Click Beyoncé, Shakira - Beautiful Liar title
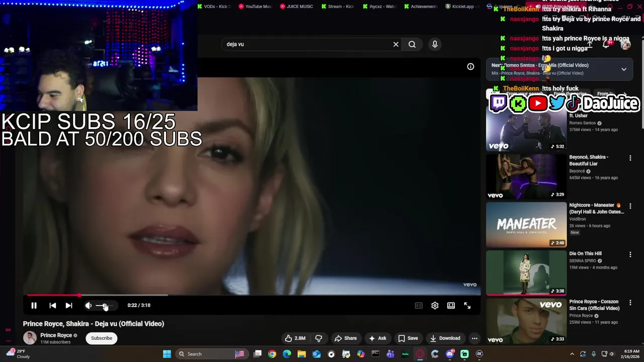Image resolution: width=644 pixels, height=362 pixels. (x=589, y=160)
